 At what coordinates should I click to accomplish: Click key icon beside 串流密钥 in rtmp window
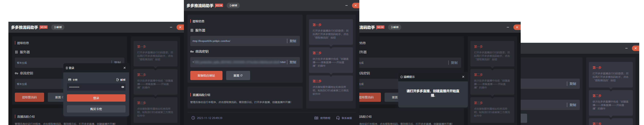click(192, 52)
